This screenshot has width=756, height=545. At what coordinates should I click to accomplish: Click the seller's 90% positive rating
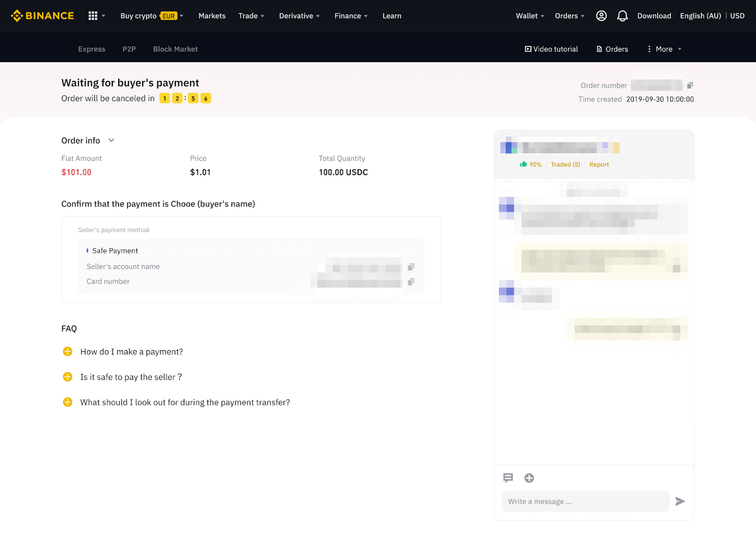point(531,164)
